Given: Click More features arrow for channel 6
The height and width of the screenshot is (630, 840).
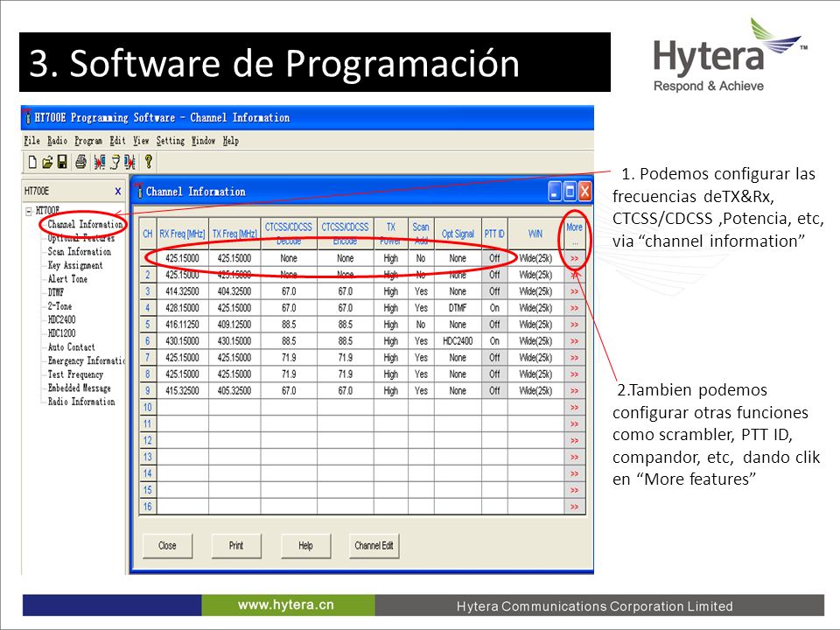Looking at the screenshot, I should (x=575, y=341).
